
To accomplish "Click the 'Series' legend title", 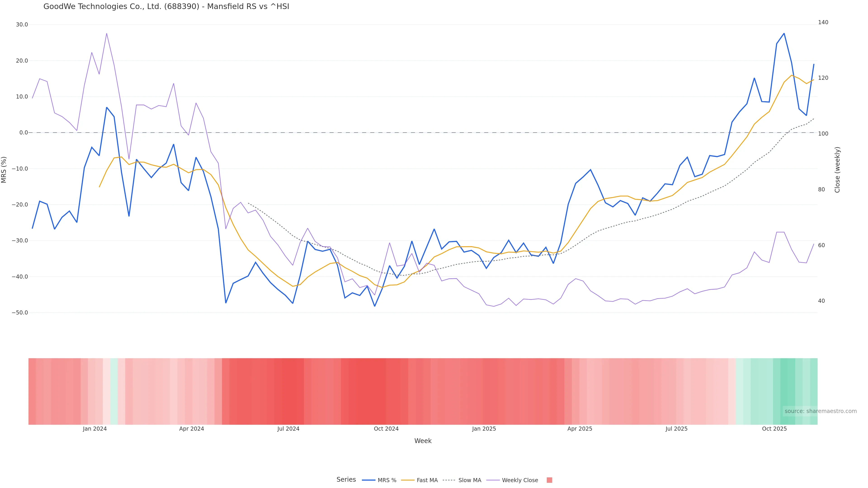I will click(346, 480).
